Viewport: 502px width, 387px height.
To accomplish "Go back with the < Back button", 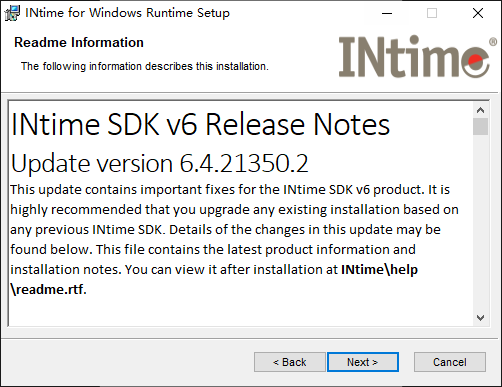I will tap(289, 362).
